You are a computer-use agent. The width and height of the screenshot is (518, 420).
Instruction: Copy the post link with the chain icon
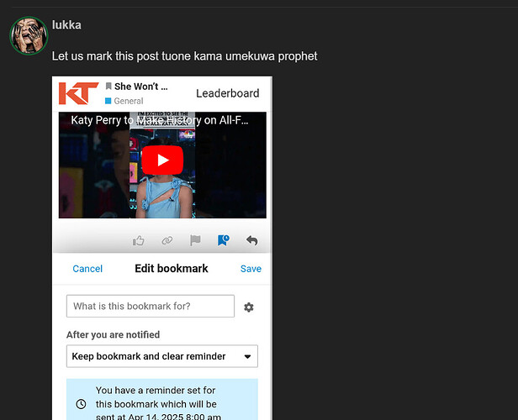(167, 240)
